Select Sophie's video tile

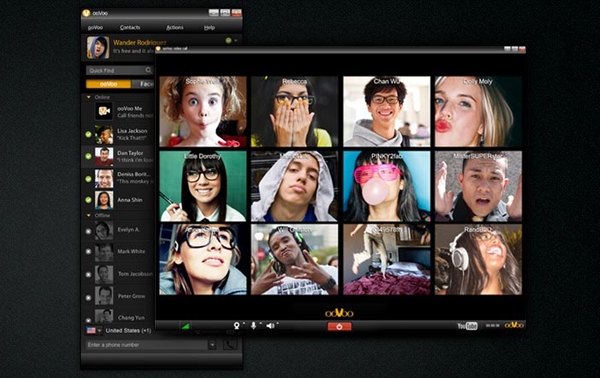click(203, 111)
